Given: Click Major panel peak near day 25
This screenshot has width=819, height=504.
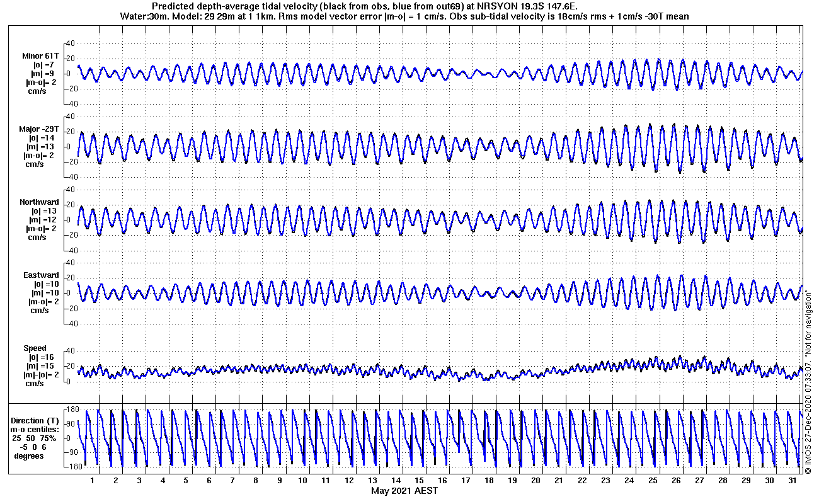Looking at the screenshot, I should [x=650, y=125].
